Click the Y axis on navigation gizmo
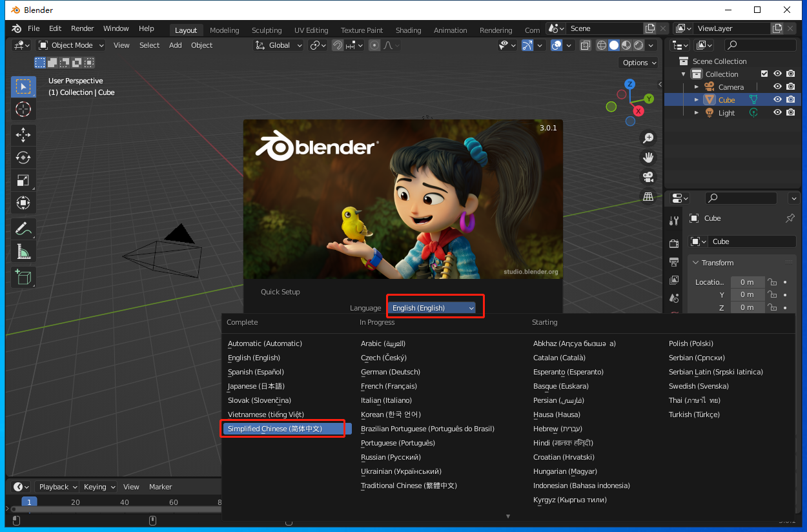Viewport: 807px width, 532px height. tap(649, 99)
